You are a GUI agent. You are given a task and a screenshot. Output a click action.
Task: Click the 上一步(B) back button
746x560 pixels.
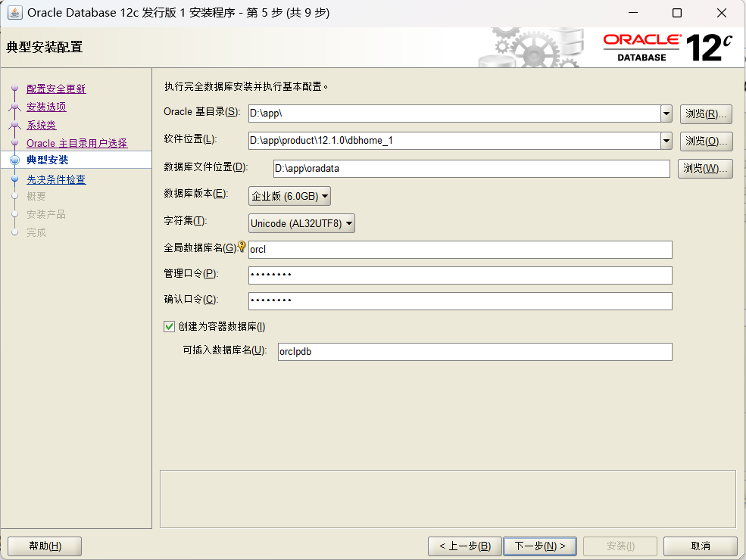coord(465,546)
